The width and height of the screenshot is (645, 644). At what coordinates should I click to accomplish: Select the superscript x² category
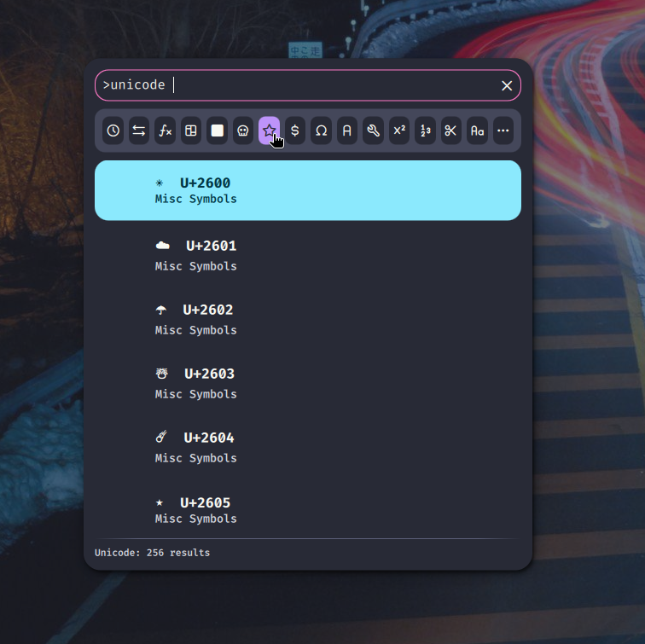[x=399, y=131]
